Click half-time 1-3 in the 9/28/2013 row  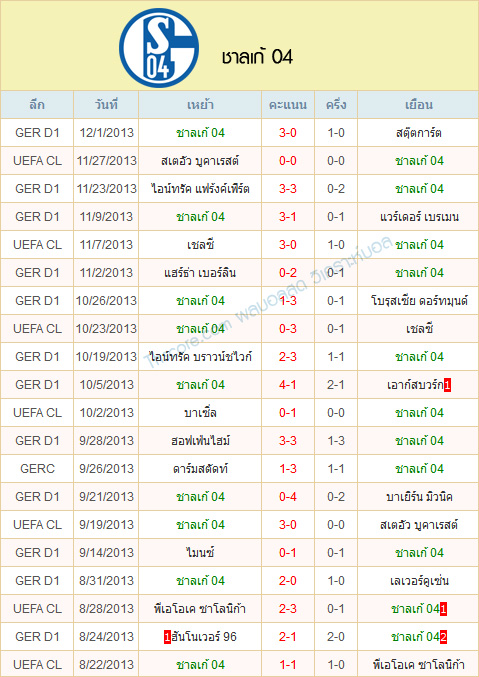tap(336, 441)
